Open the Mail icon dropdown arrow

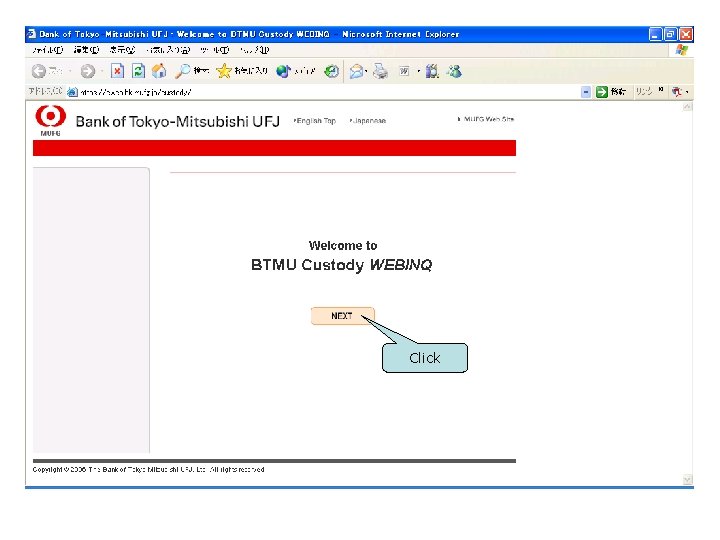[x=366, y=72]
